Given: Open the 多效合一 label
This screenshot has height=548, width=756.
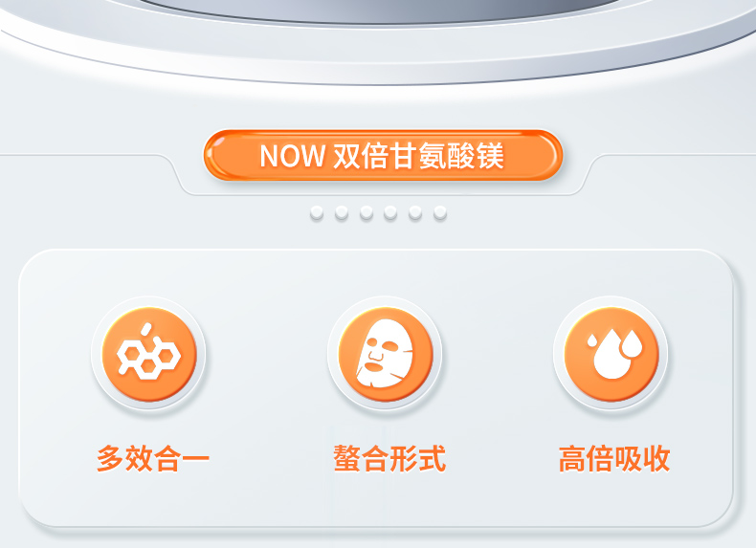Looking at the screenshot, I should [x=153, y=458].
